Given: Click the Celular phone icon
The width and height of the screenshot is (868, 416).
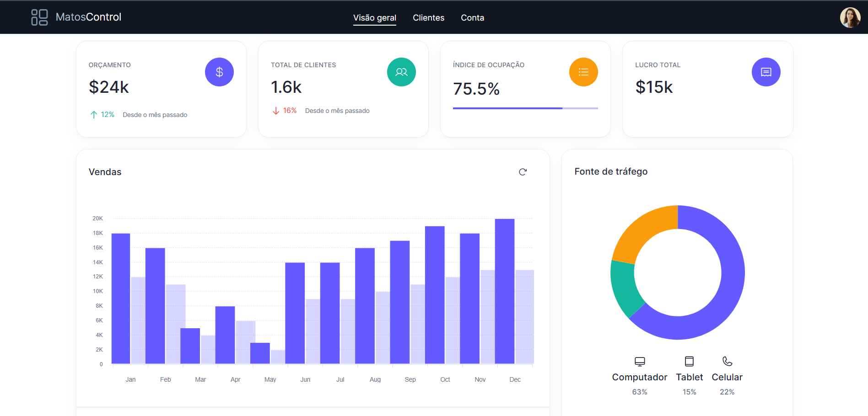Looking at the screenshot, I should [727, 362].
